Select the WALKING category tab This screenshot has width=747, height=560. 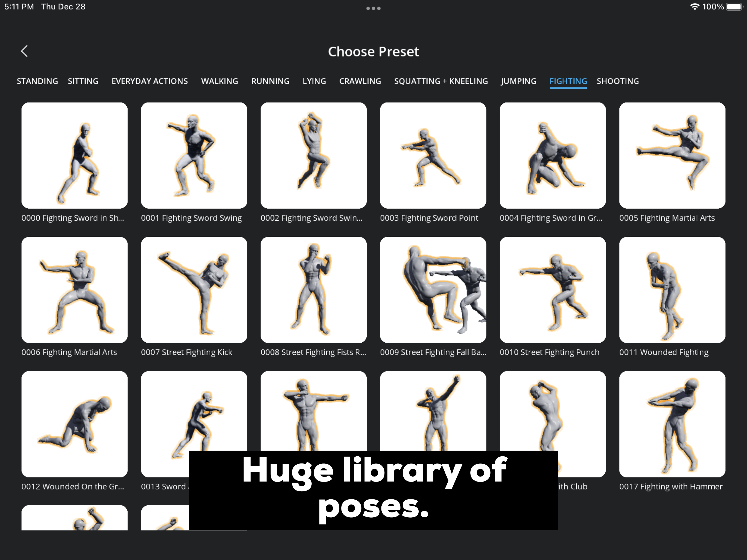point(220,81)
